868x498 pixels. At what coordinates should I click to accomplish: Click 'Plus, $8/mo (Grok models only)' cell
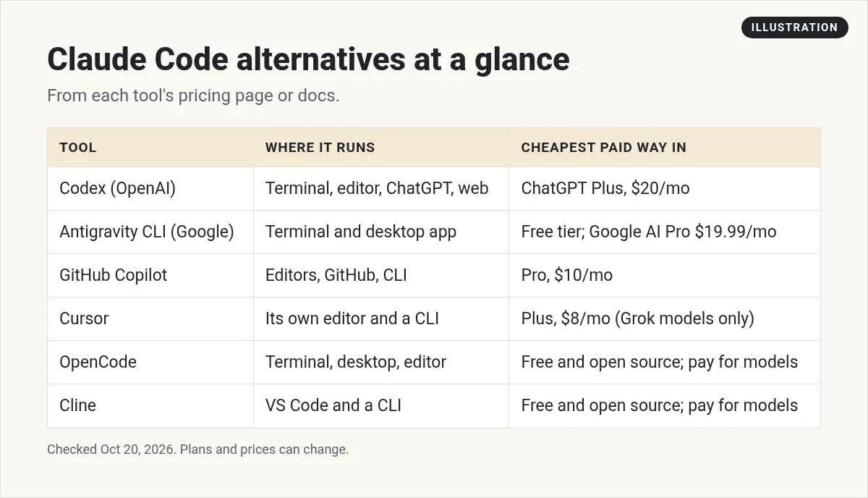[665, 319]
